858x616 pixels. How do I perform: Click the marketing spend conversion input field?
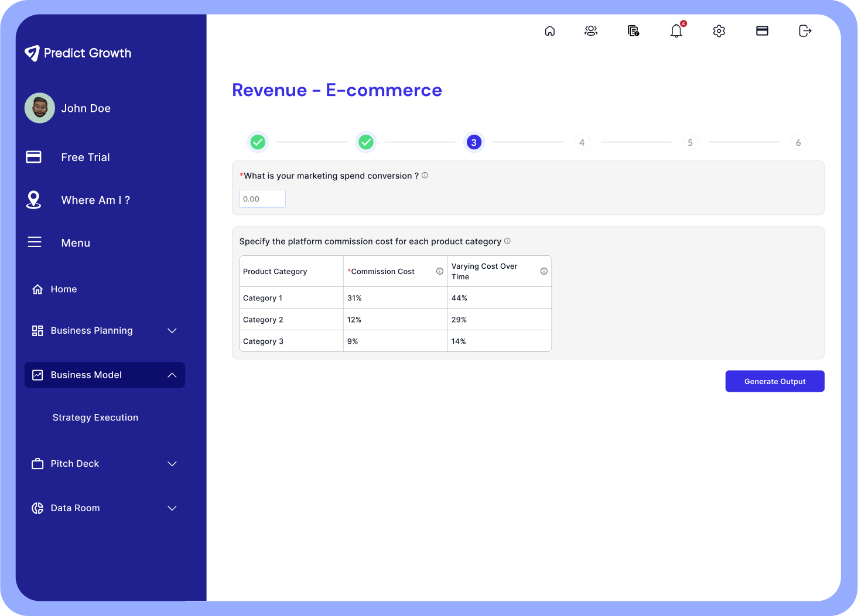[262, 199]
